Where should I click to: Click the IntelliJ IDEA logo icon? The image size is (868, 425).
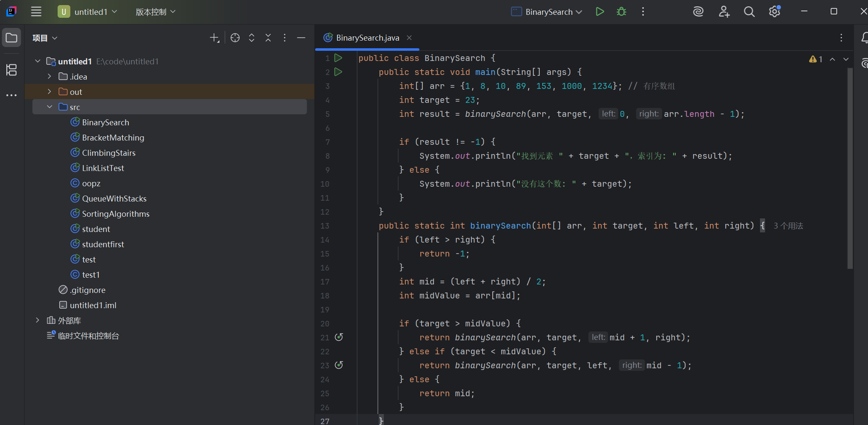click(x=12, y=12)
